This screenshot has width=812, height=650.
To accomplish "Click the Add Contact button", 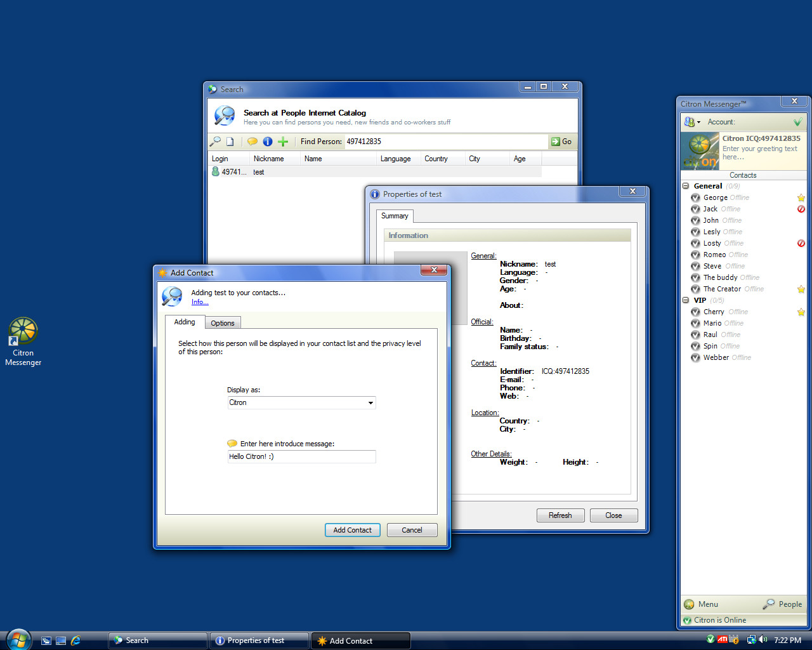I will tap(353, 530).
